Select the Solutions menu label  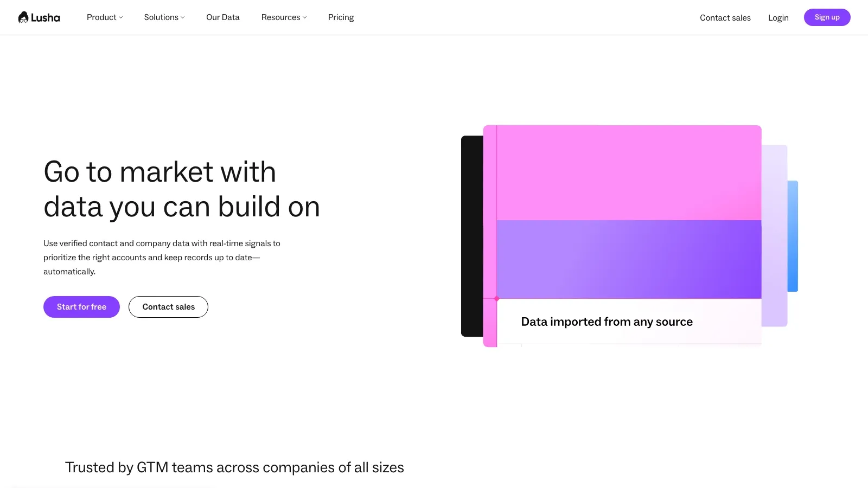[161, 17]
